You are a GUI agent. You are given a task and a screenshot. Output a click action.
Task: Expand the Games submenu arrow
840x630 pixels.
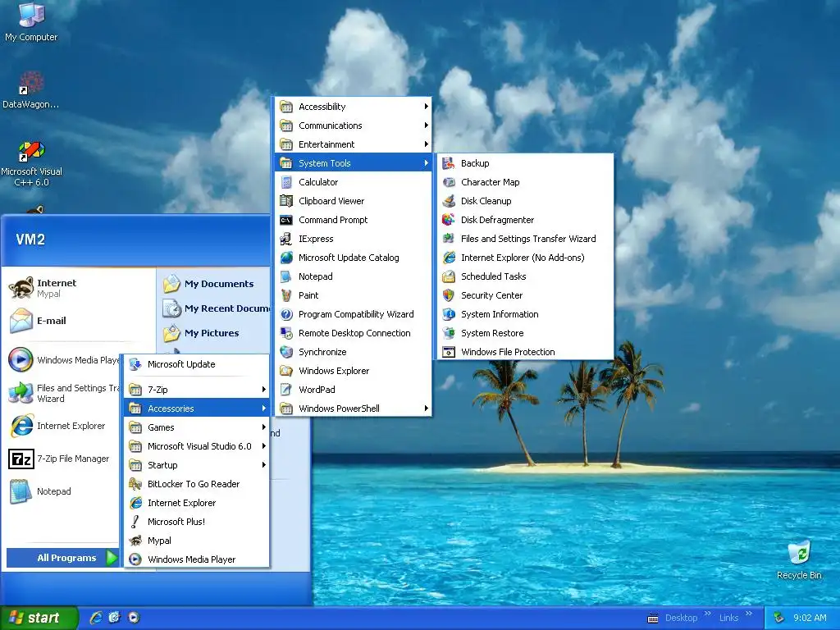pos(263,427)
